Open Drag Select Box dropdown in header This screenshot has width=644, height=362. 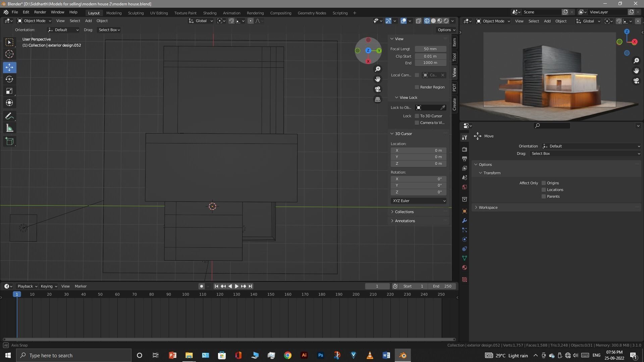109,30
